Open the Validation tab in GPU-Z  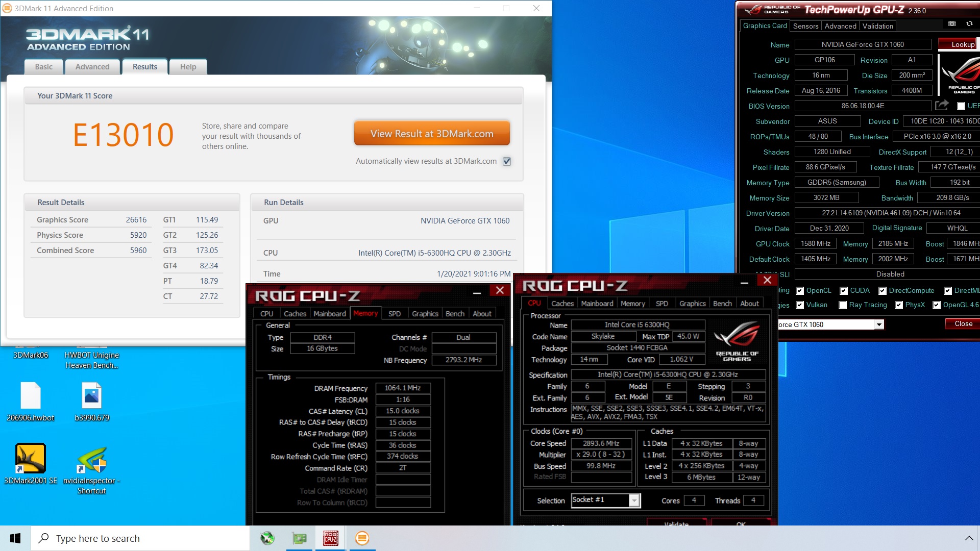coord(878,26)
